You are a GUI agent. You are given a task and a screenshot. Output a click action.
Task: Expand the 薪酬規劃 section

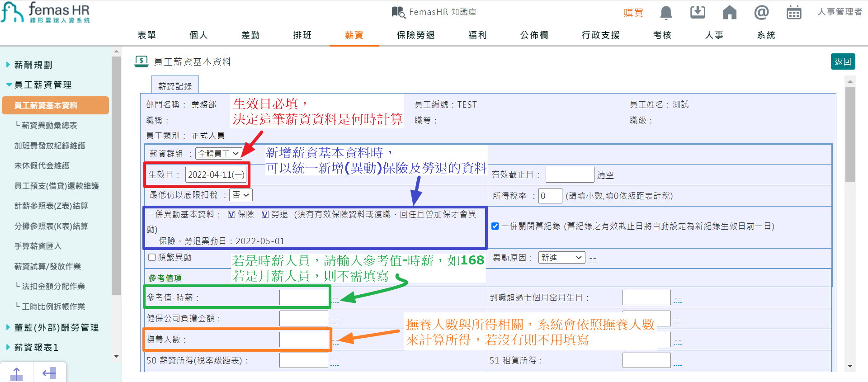click(33, 65)
